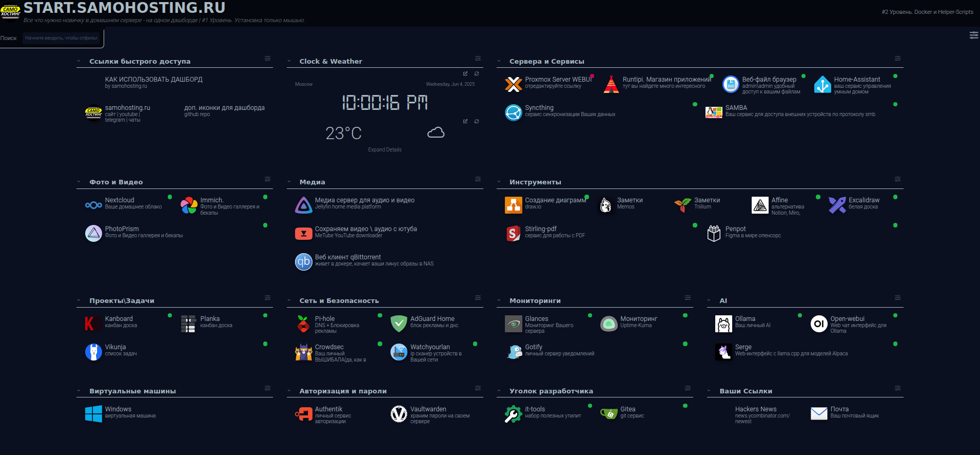Open section options for Ваши Ссылки

pos(897,388)
